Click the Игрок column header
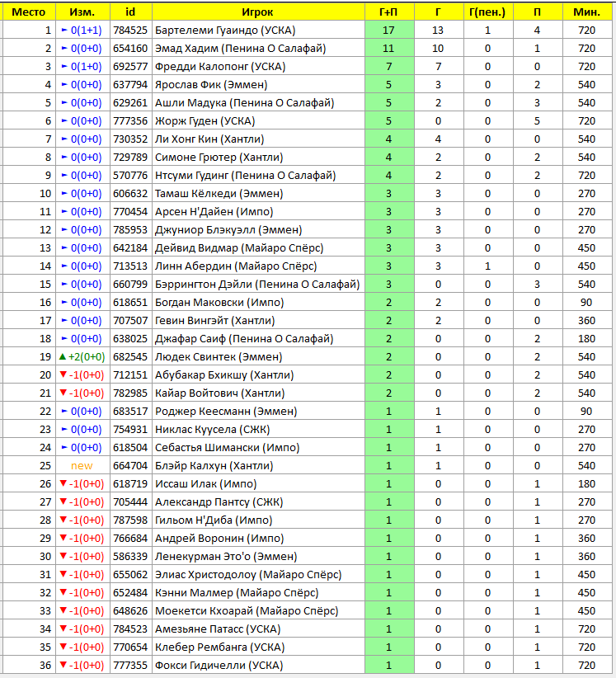The width and height of the screenshot is (616, 678). click(x=258, y=12)
